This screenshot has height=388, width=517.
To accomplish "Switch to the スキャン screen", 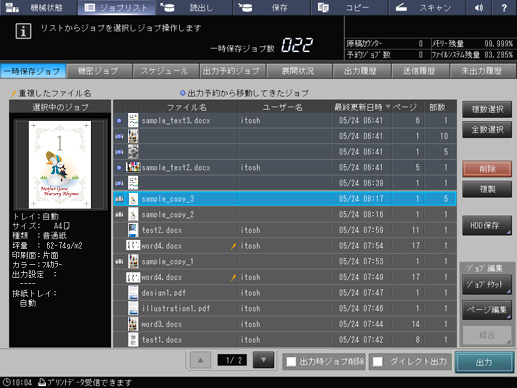I will [x=427, y=7].
